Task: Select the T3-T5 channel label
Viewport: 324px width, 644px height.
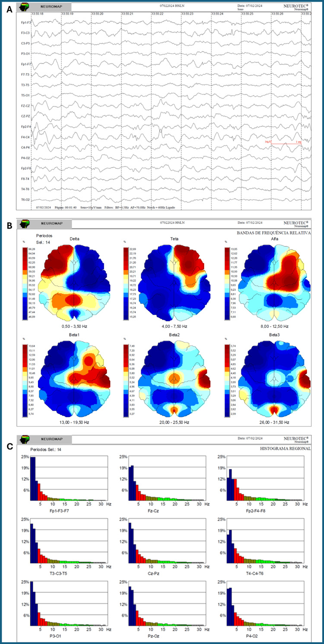Action: tap(25, 85)
